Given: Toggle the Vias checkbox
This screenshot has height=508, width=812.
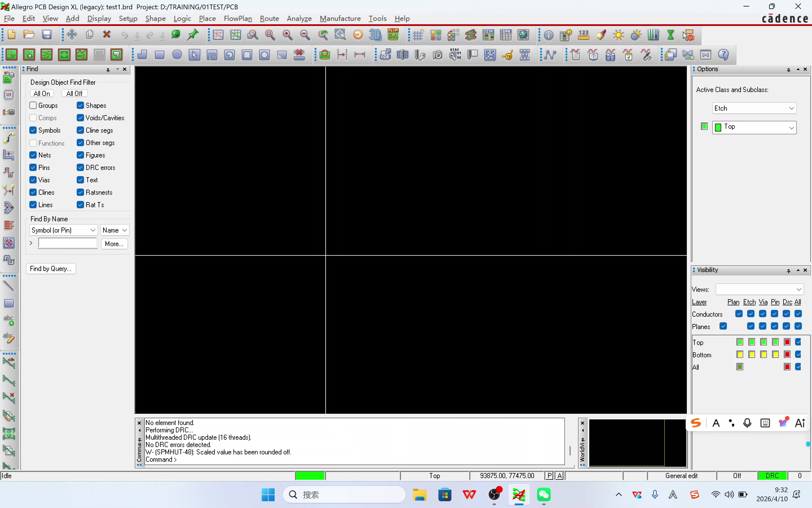Looking at the screenshot, I should point(33,180).
